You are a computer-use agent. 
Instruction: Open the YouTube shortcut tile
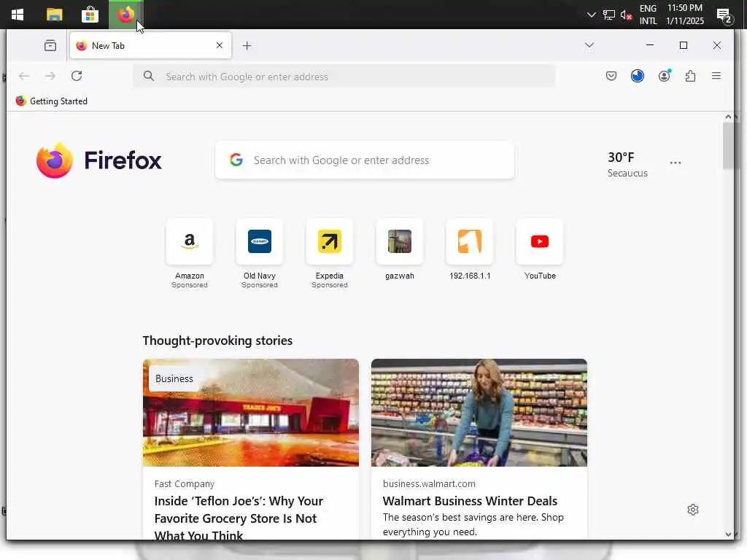pyautogui.click(x=540, y=249)
